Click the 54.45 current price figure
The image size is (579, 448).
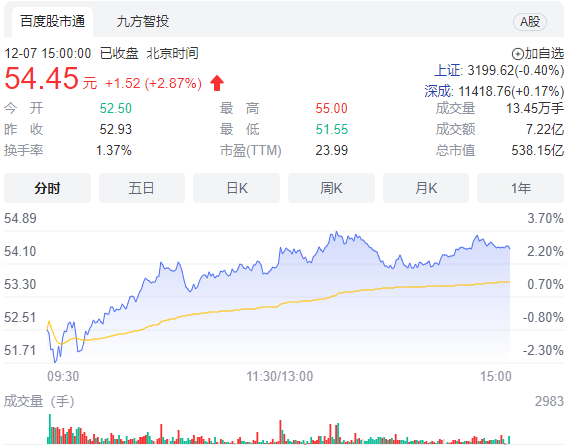click(41, 78)
